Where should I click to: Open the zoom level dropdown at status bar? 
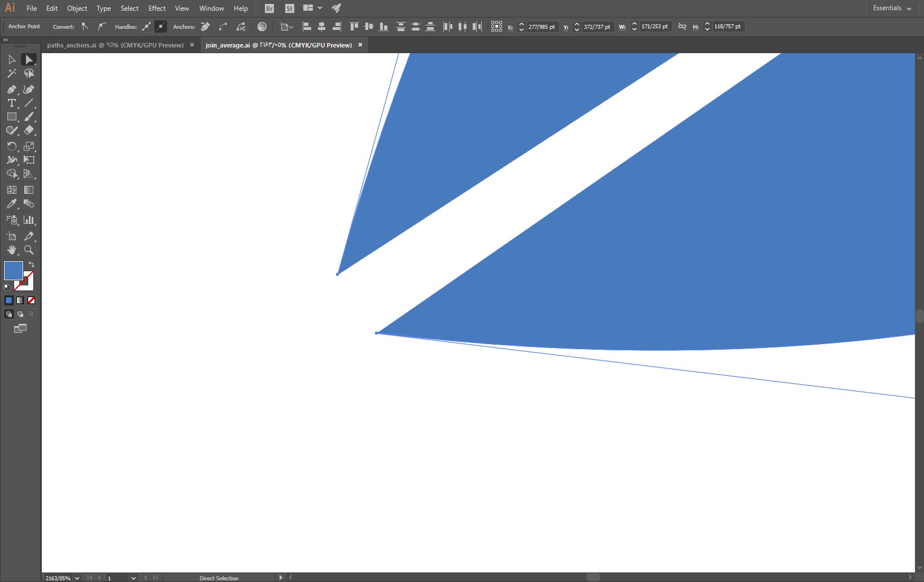pyautogui.click(x=77, y=578)
